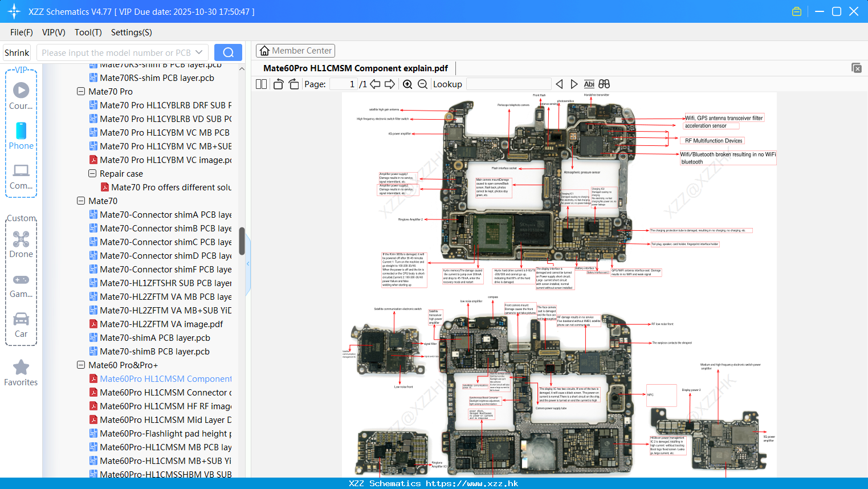
Task: Click the Lookup text field
Action: (x=508, y=84)
